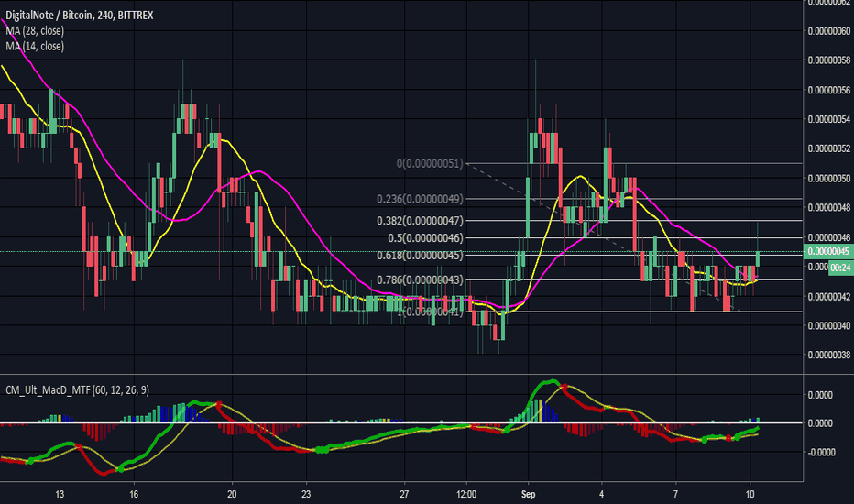Click the 0.00000042 price axis label
The width and height of the screenshot is (854, 504).
829,296
